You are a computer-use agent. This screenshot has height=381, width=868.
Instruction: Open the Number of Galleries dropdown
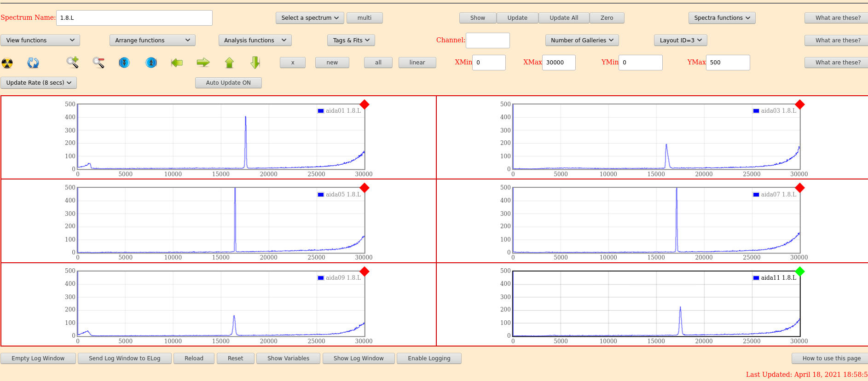pos(582,40)
